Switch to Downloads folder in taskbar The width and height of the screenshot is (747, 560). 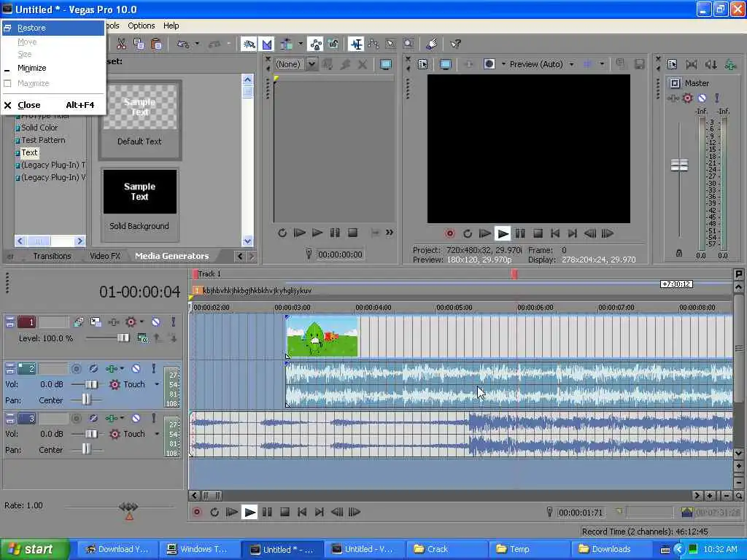click(612, 549)
